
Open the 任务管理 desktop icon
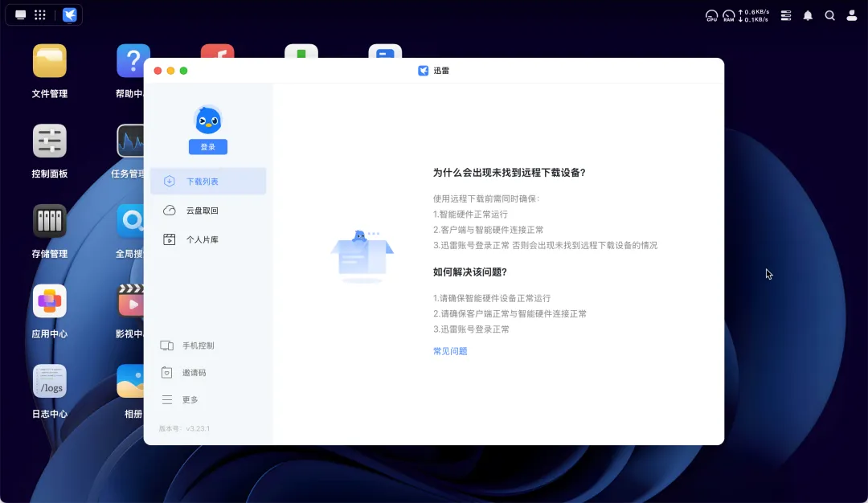tap(131, 141)
